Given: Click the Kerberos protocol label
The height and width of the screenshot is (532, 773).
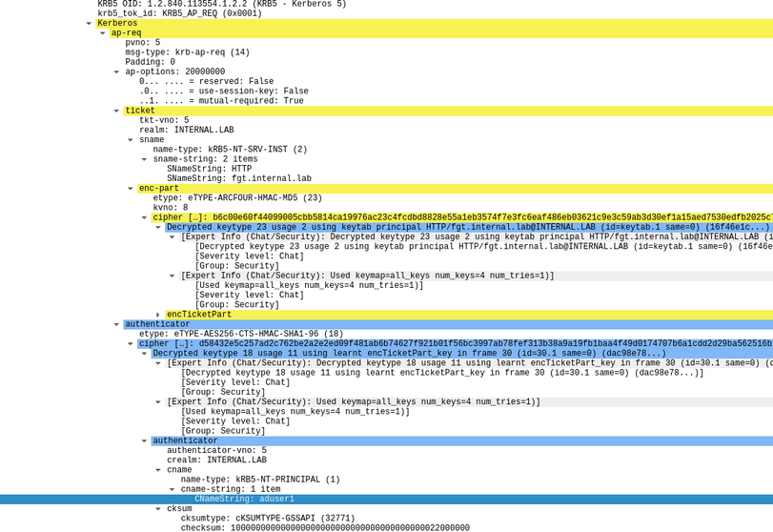Looking at the screenshot, I should 117,23.
